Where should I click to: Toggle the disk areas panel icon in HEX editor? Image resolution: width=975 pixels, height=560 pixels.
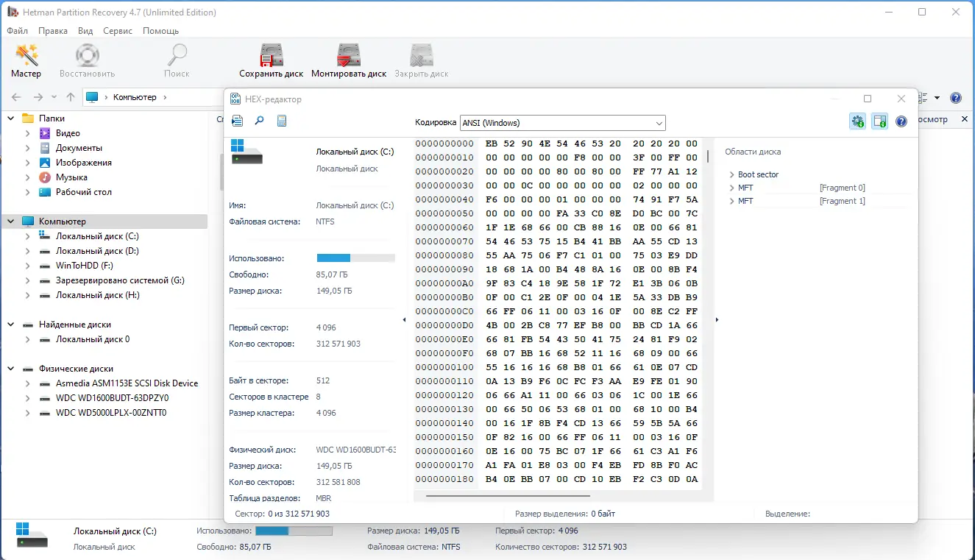(x=880, y=121)
